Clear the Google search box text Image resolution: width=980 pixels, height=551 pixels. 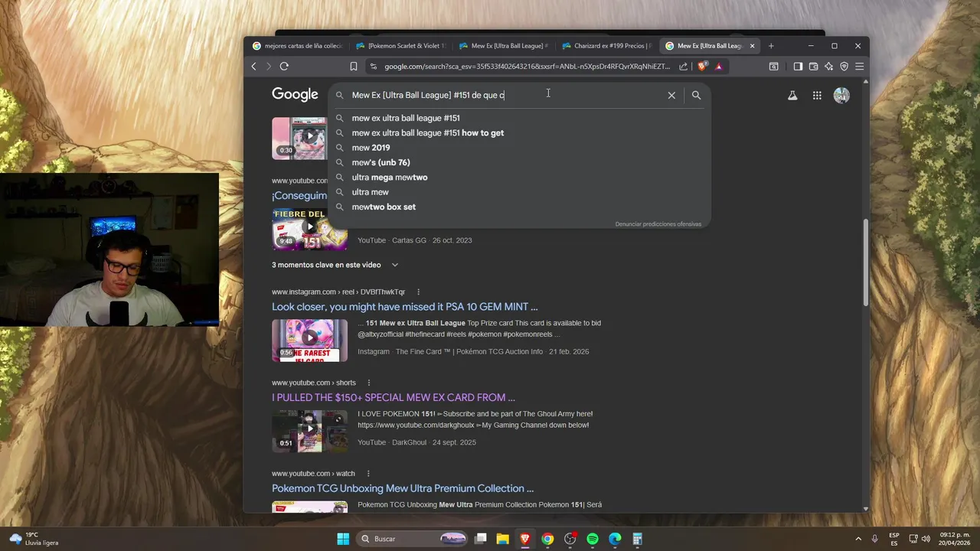[x=671, y=95]
